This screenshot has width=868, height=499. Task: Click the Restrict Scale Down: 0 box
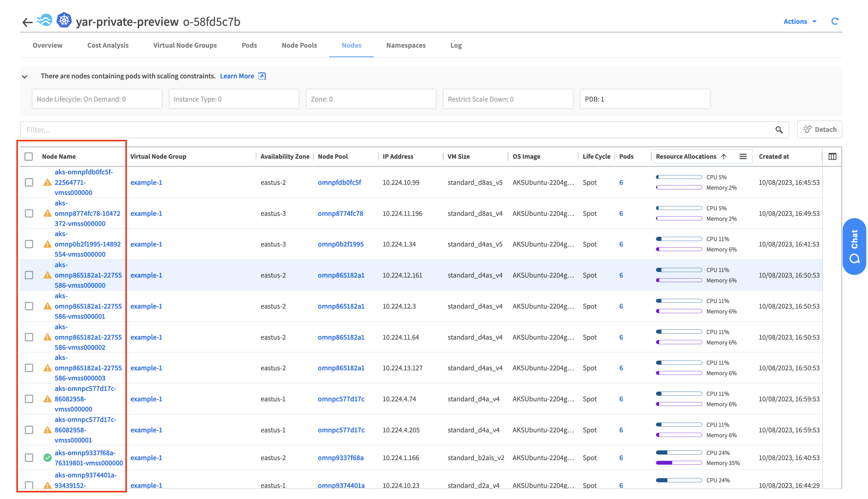[508, 99]
